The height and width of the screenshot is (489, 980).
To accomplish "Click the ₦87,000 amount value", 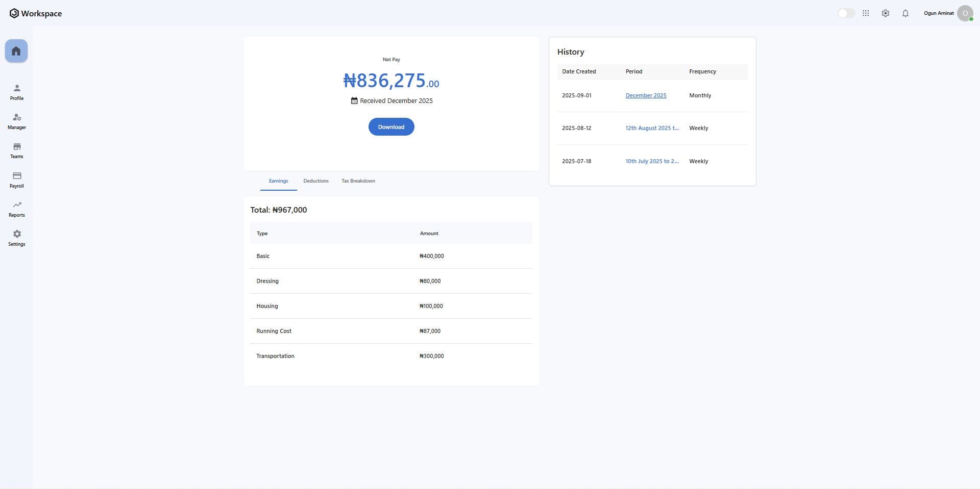I will pyautogui.click(x=430, y=331).
